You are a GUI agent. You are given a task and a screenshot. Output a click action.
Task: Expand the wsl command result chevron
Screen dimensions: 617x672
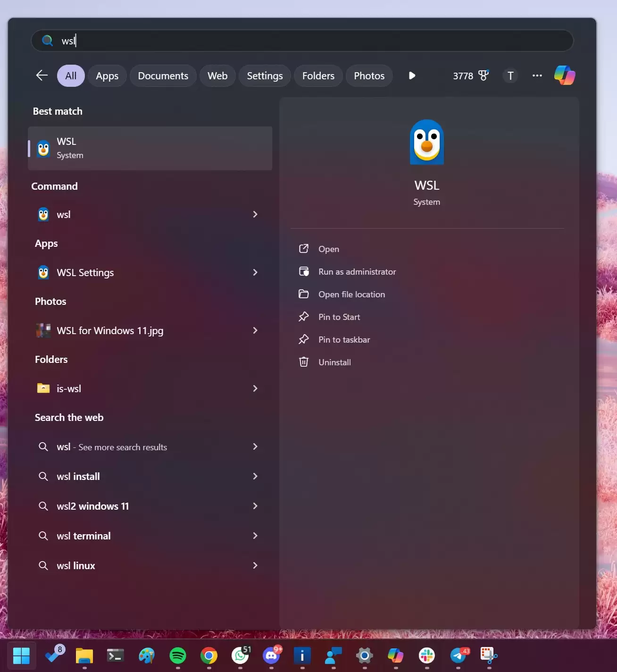pos(255,214)
